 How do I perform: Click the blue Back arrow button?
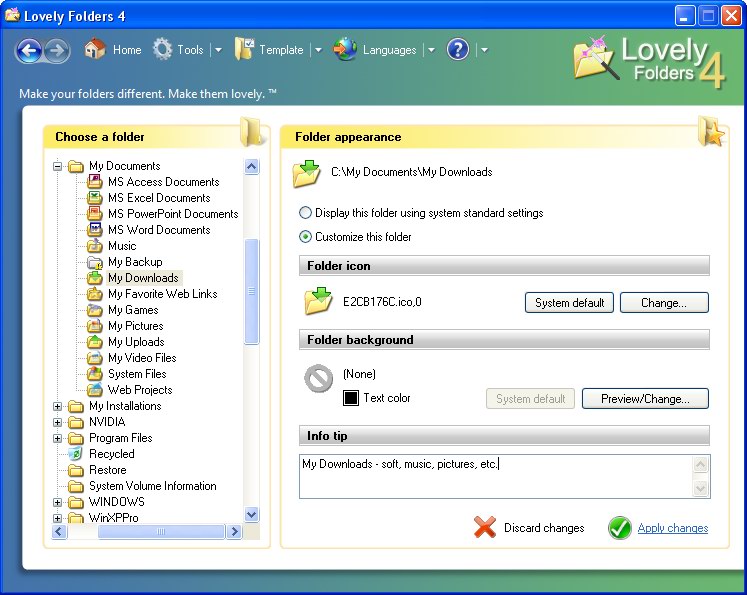pyautogui.click(x=30, y=50)
